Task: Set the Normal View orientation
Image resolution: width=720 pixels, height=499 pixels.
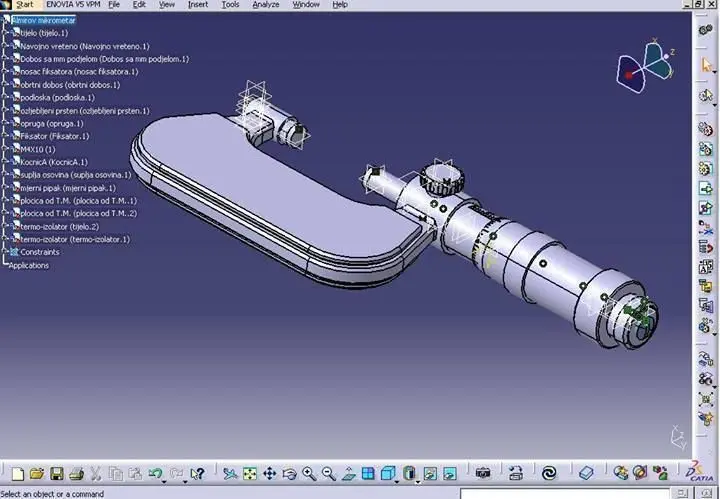Action: point(349,473)
